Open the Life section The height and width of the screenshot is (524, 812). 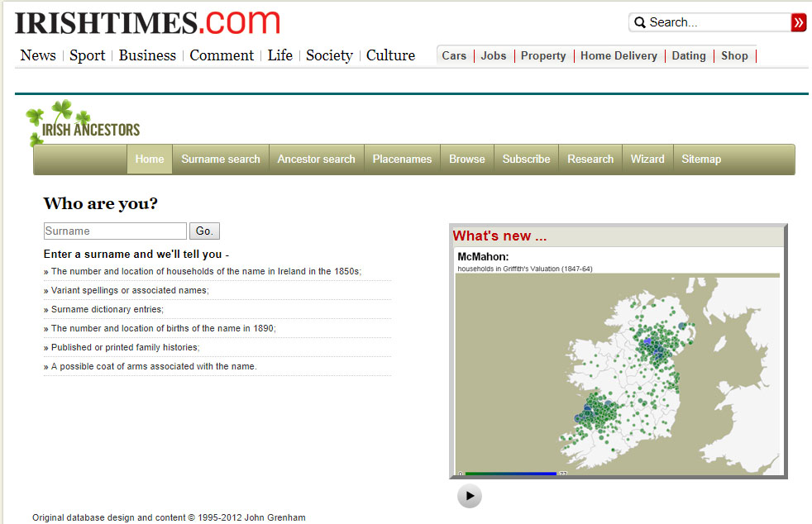click(279, 55)
